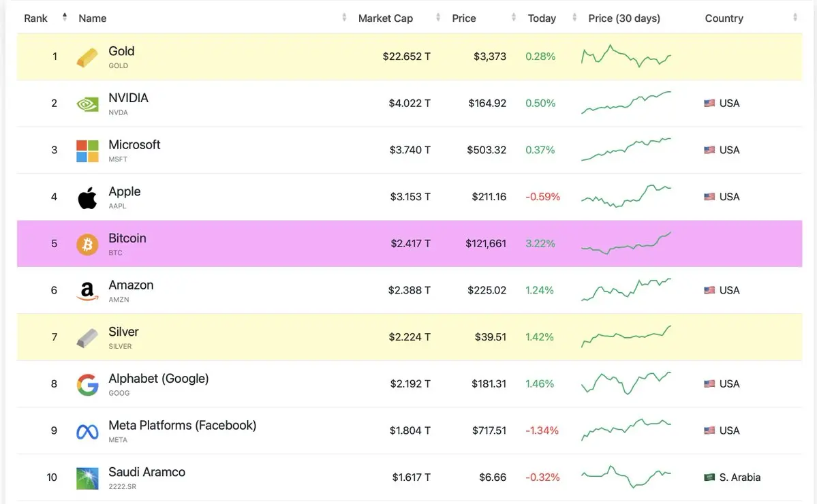
Task: Click Amazon market cap $2.388 T
Action: pyautogui.click(x=409, y=290)
